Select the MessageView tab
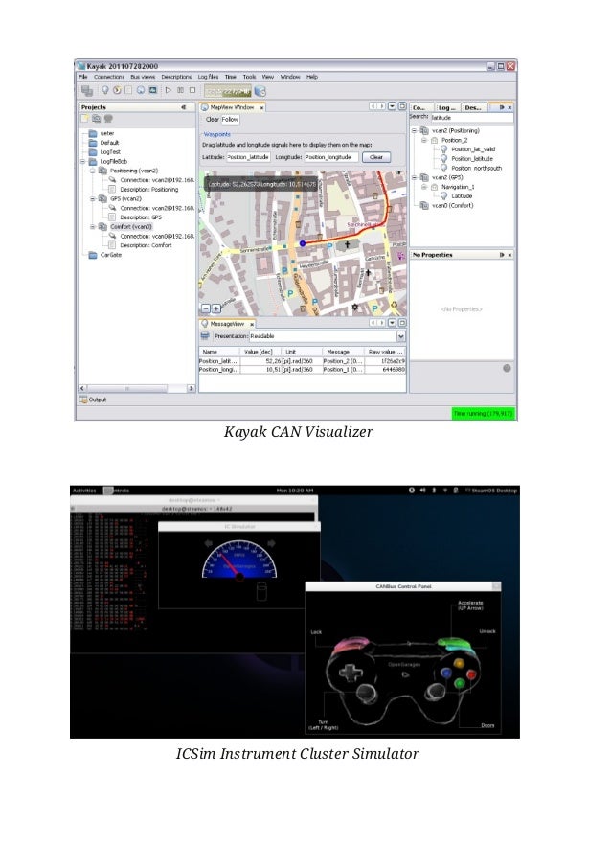 pos(227,323)
